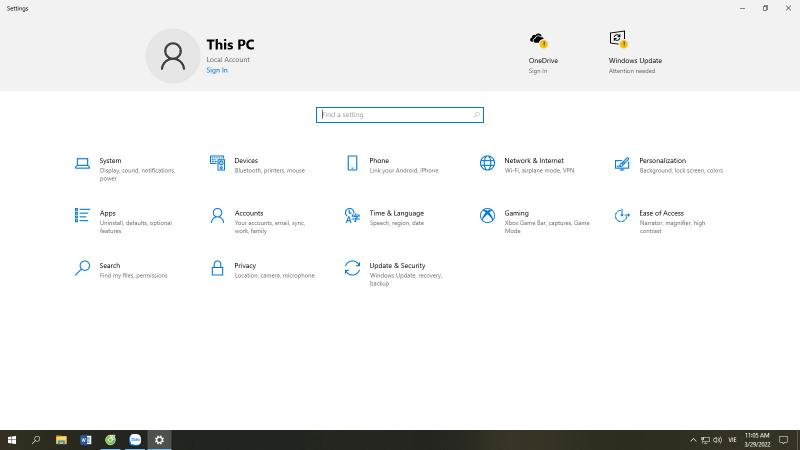
Task: Click 'Attention needed' under Windows Update
Action: pyautogui.click(x=632, y=71)
